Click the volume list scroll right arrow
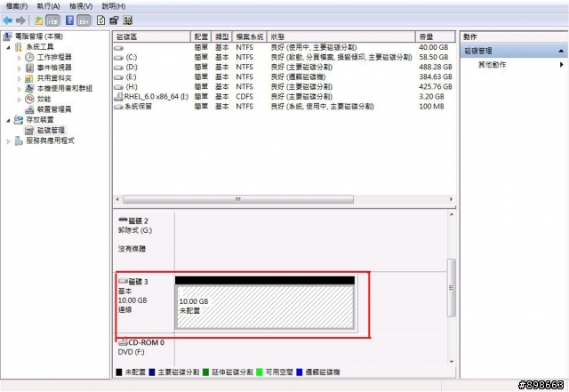 click(451, 200)
